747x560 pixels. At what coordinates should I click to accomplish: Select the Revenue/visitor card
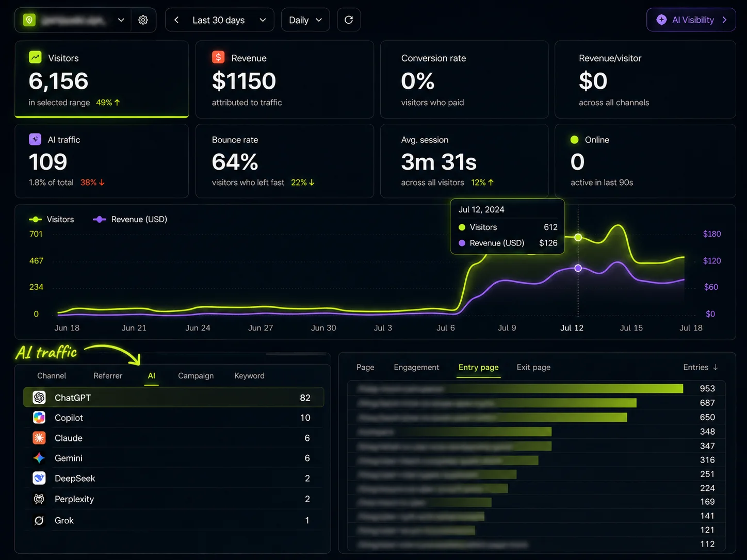[x=645, y=79]
